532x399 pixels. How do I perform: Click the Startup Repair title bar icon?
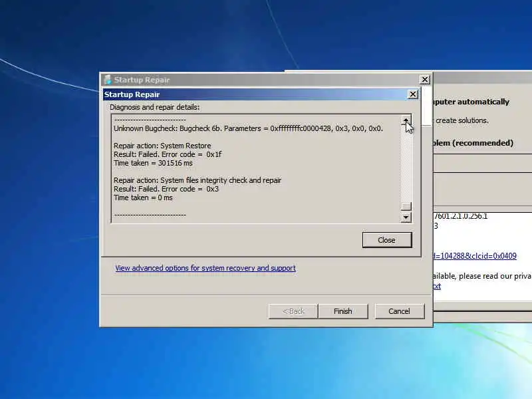click(x=108, y=80)
